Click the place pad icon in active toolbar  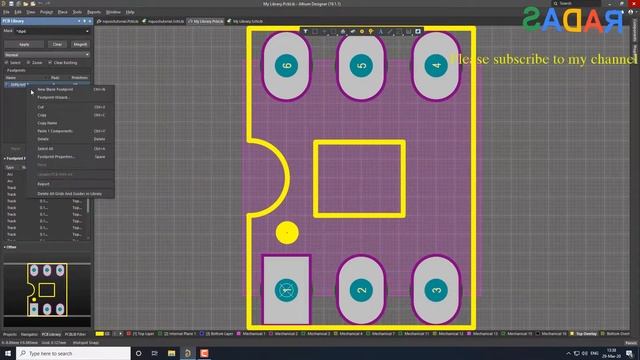(x=362, y=31)
